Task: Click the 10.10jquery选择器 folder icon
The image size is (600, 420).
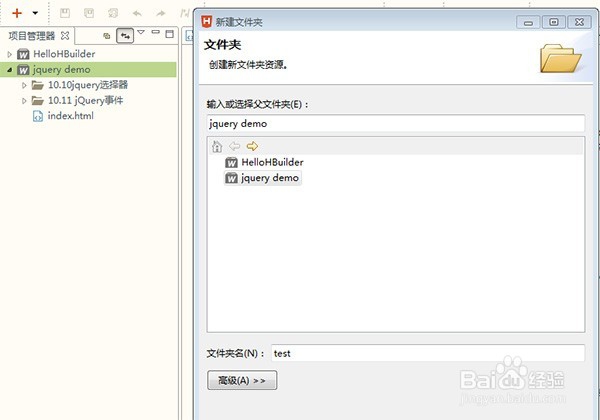Action: 38,85
